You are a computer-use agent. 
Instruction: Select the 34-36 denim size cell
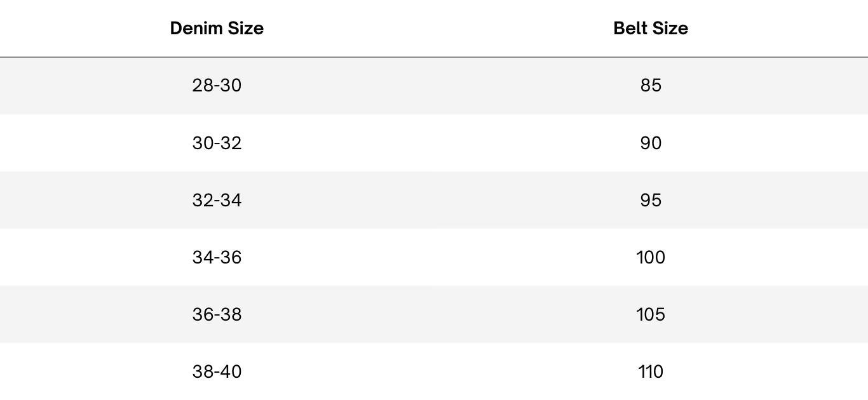[217, 257]
